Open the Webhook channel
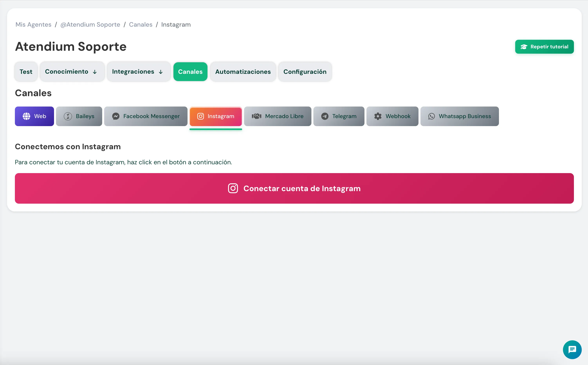 pyautogui.click(x=392, y=116)
